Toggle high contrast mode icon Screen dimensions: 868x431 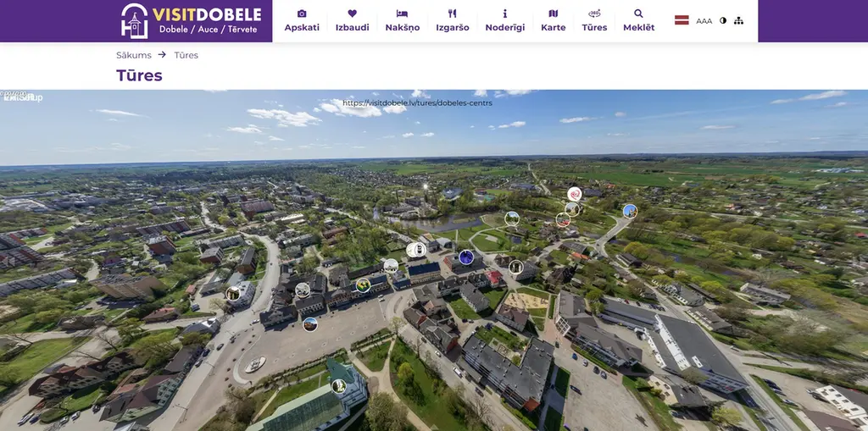coord(723,20)
